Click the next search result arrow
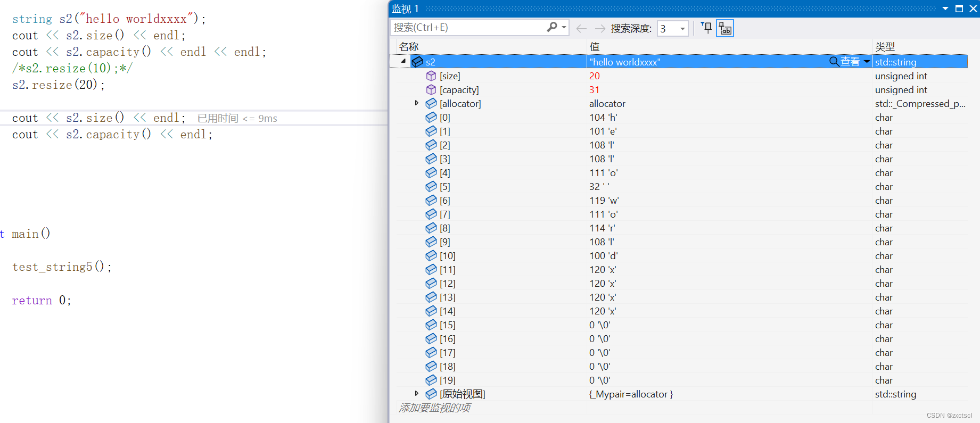Screen dimensions: 980x423 pos(600,28)
